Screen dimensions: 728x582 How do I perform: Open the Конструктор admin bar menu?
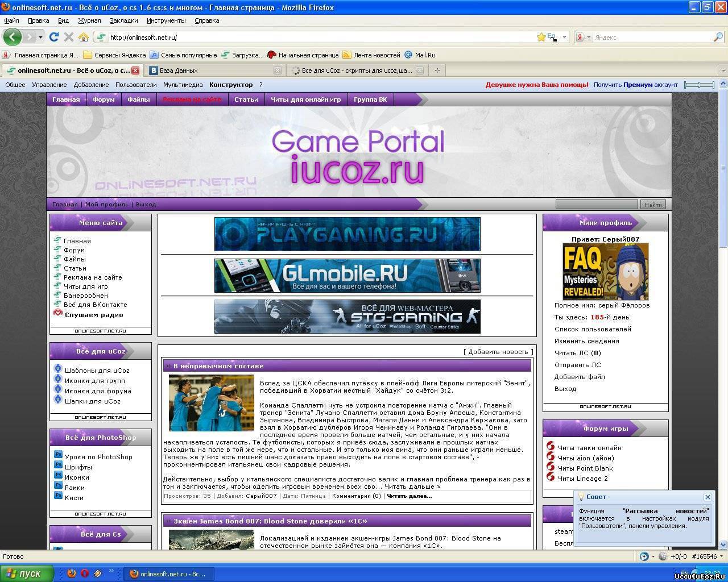coord(231,85)
